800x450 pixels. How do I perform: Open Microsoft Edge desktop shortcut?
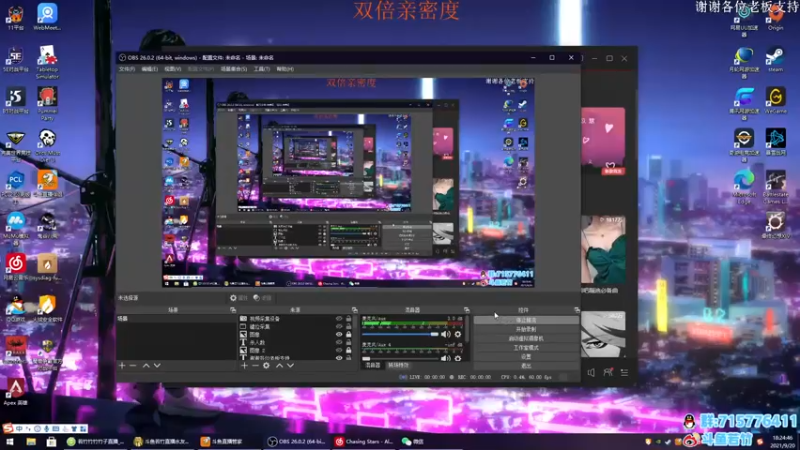(744, 187)
